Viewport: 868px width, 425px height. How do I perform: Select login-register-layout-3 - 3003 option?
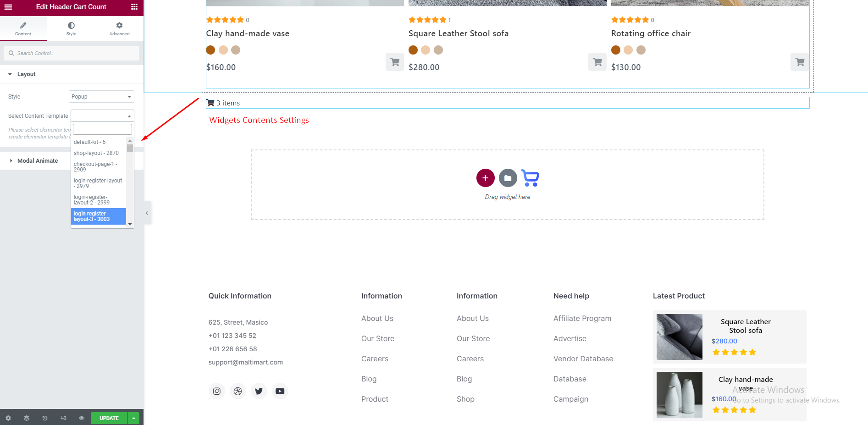click(x=98, y=216)
